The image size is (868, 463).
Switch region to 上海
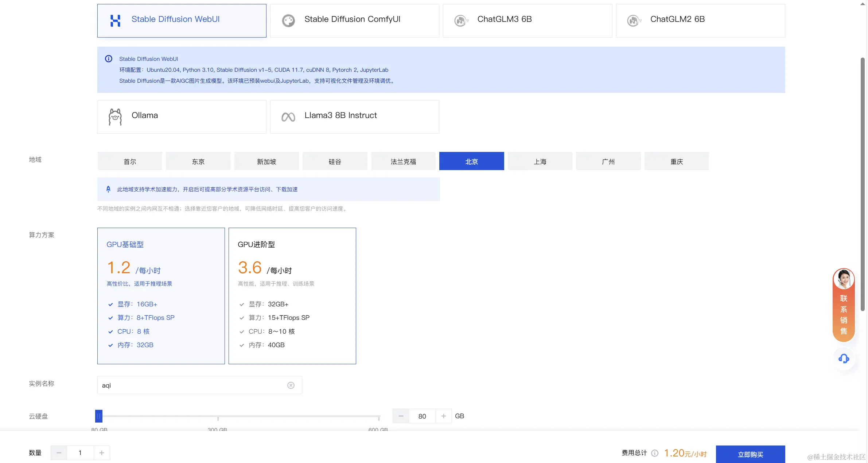click(x=540, y=161)
